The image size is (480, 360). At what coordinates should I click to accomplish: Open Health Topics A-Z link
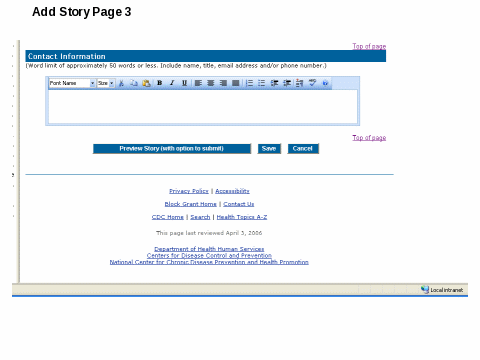point(242,217)
